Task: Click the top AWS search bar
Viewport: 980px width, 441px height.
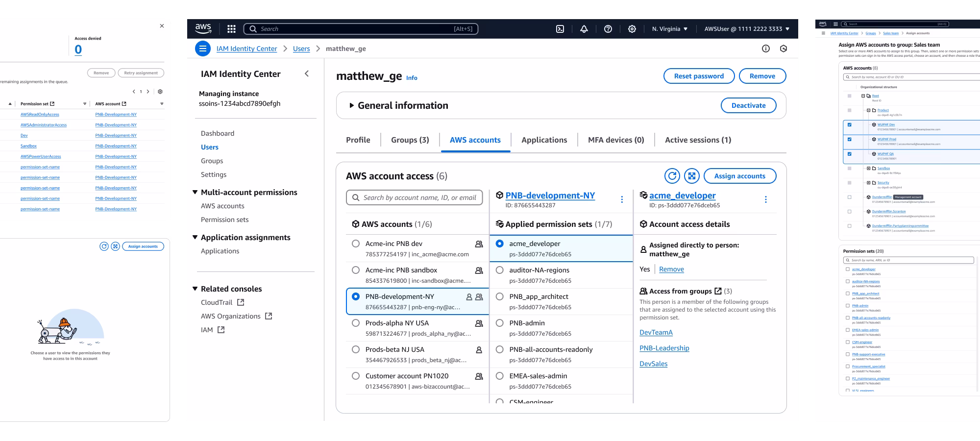Action: [361, 29]
